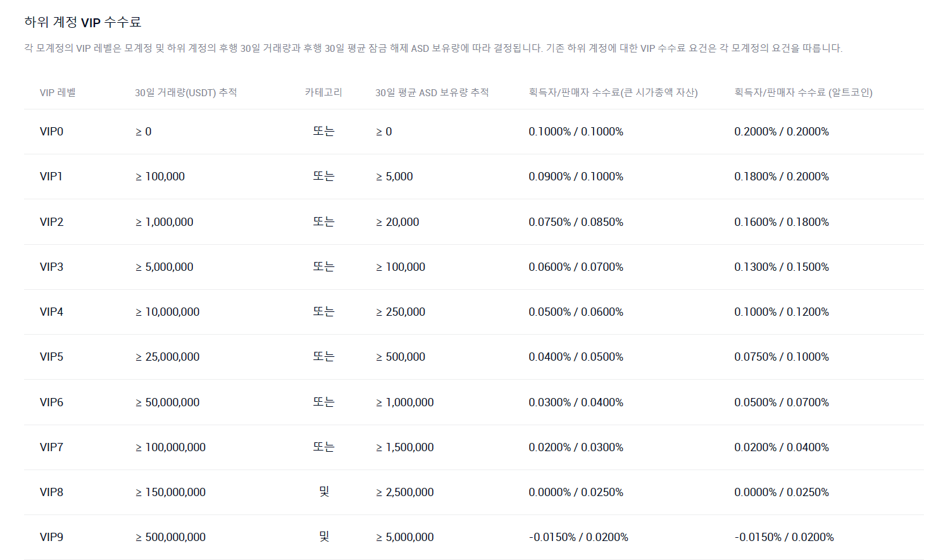Viewport: 948px width, 560px height.
Task: Select the VIP0 row label
Action: pos(51,132)
